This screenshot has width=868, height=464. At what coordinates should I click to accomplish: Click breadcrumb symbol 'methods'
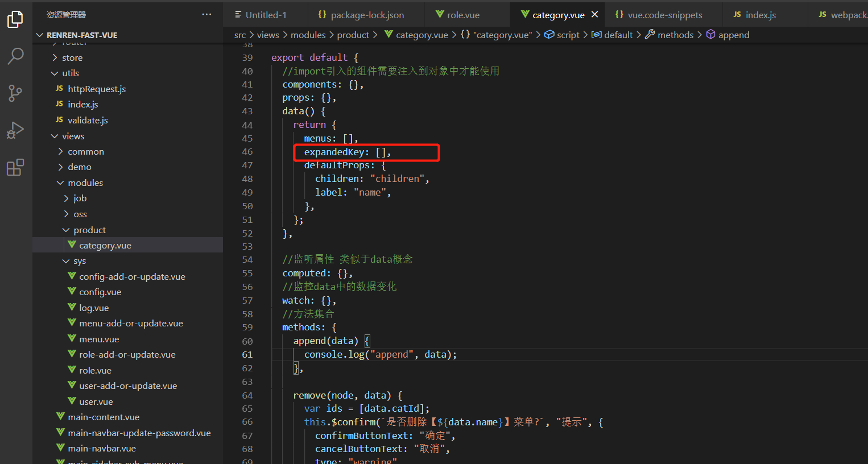669,35
